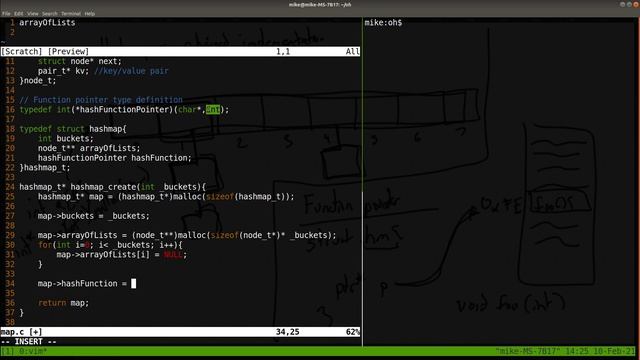Click the map->hashFunction = line
The image size is (640, 360).
click(x=82, y=284)
